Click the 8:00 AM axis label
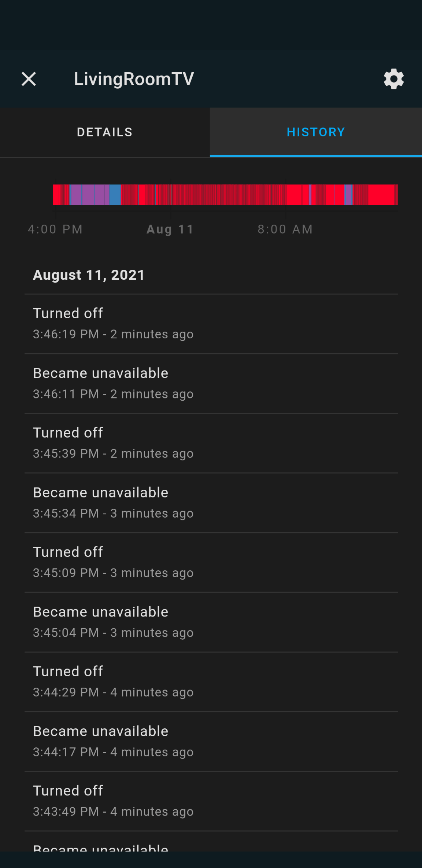Screen dimensions: 422x868 click(x=285, y=229)
